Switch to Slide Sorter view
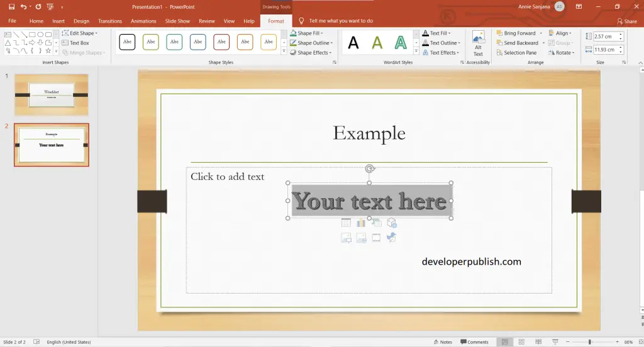The width and height of the screenshot is (644, 347). click(521, 342)
